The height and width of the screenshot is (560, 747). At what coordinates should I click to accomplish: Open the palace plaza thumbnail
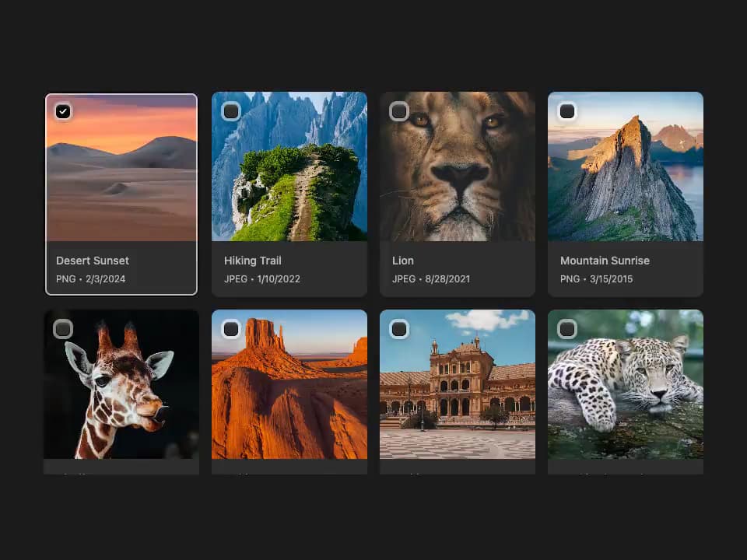tap(458, 384)
